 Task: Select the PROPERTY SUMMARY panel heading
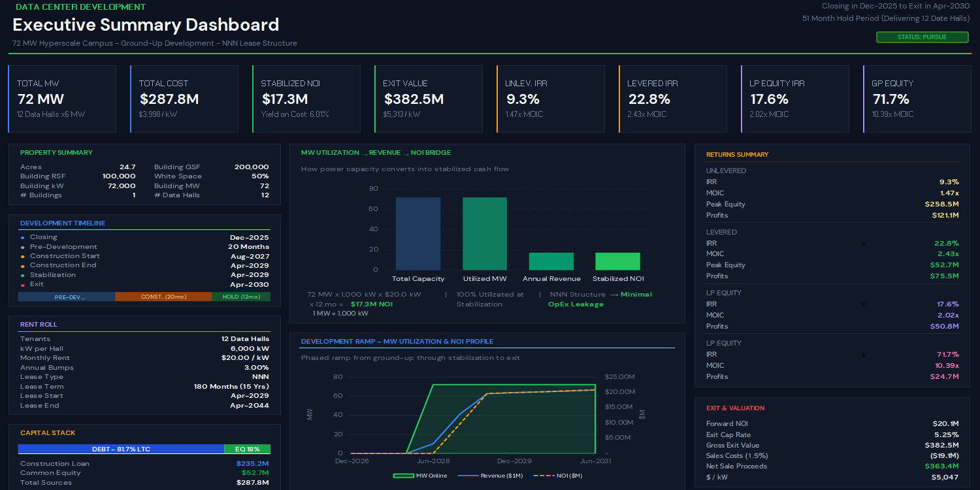coord(56,152)
